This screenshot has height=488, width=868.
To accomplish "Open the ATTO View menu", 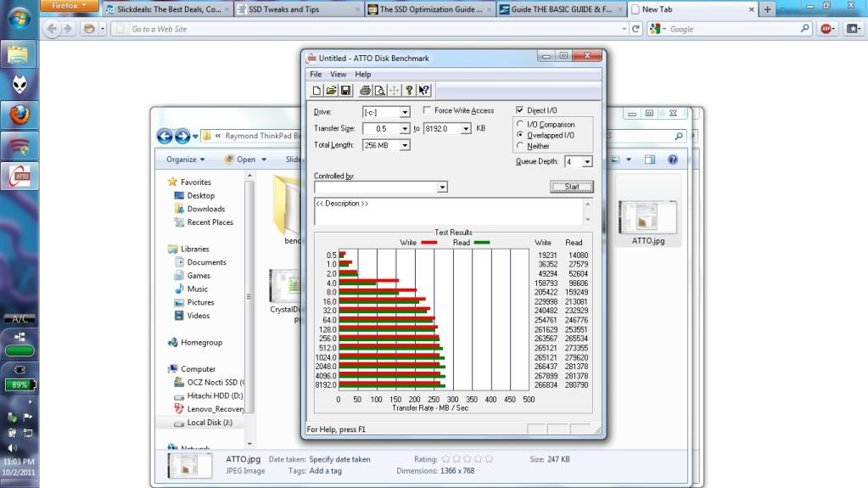I will (338, 74).
